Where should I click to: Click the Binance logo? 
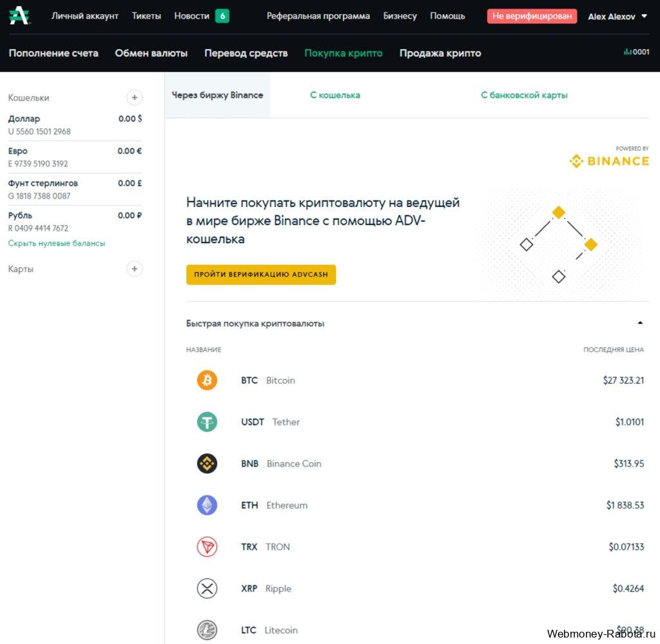(609, 161)
